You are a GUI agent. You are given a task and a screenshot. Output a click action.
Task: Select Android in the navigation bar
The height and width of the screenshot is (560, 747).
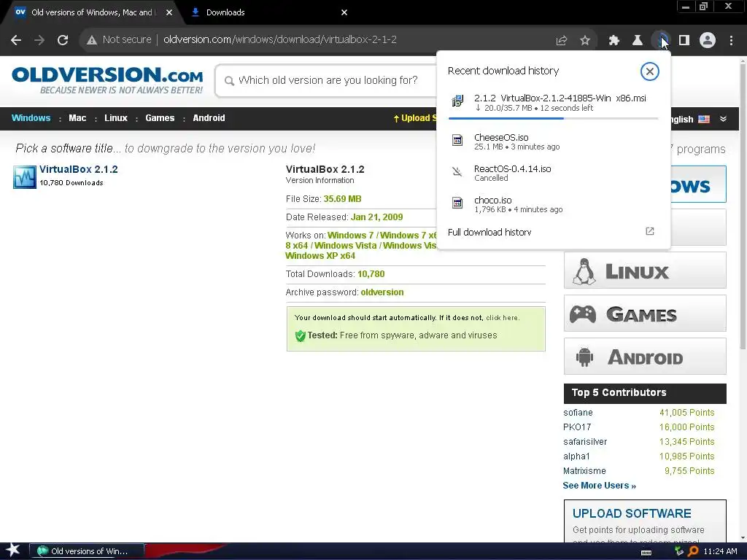[209, 118]
